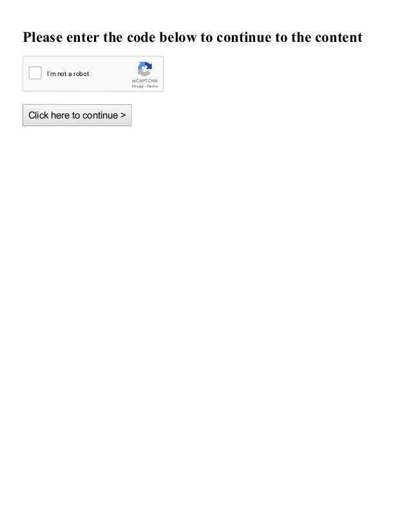Screen dimensions: 411x532
Task: Click the gray arrow of the reCAPTCHA logo
Action: coord(144,72)
